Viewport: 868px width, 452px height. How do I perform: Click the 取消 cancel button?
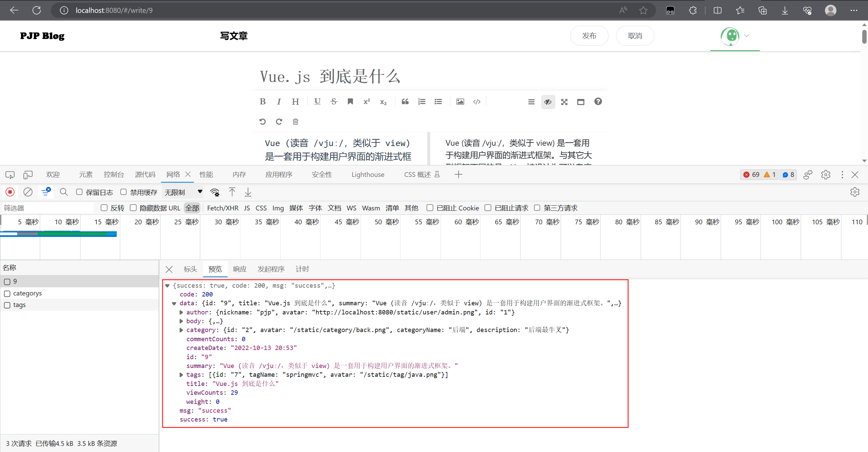[x=635, y=36]
